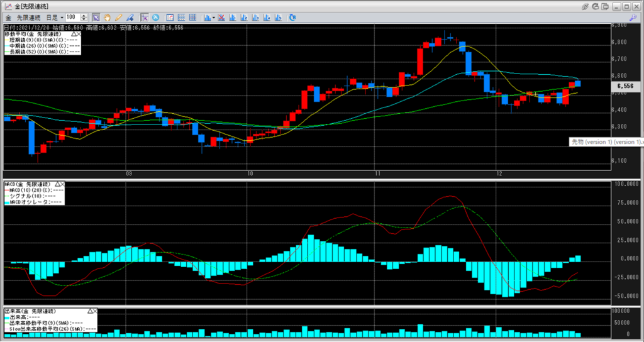Activate the hand pan tool

coord(107,17)
